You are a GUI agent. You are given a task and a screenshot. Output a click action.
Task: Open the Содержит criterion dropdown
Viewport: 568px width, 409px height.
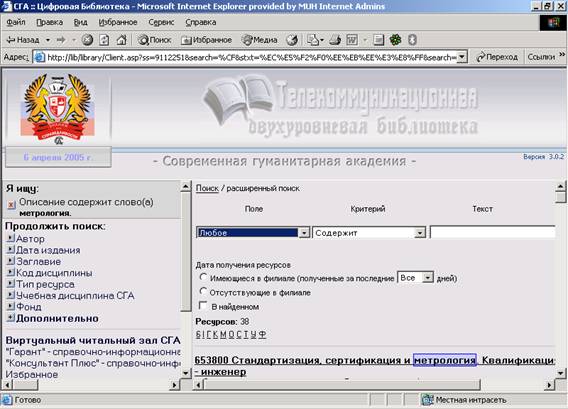point(369,233)
